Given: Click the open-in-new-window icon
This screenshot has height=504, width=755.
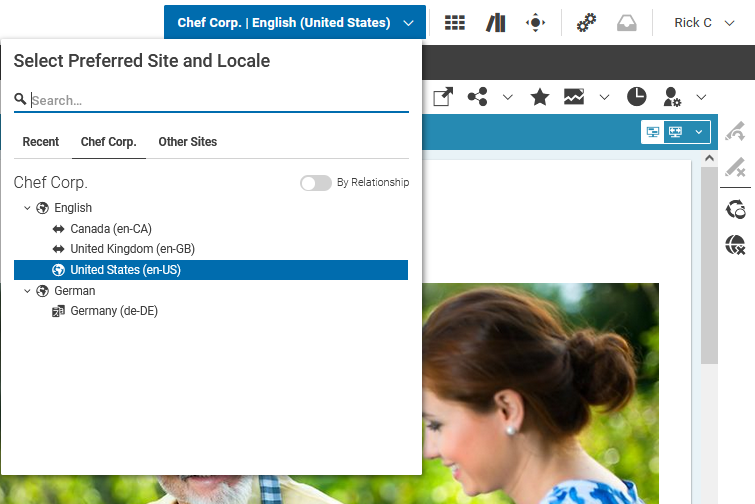Looking at the screenshot, I should pyautogui.click(x=443, y=97).
